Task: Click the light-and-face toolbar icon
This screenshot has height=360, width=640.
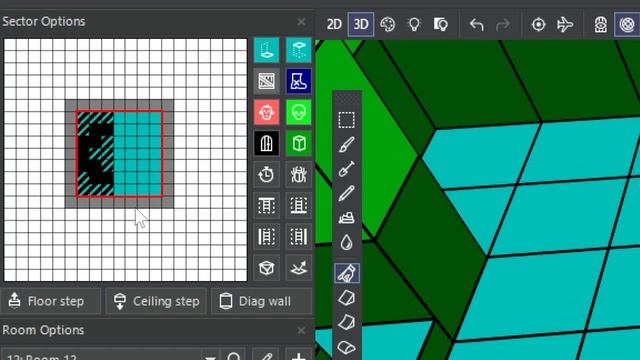Action: pyautogui.click(x=441, y=24)
